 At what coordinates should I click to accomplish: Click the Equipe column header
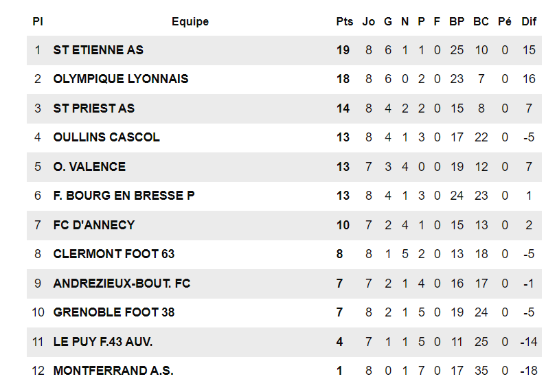click(190, 22)
